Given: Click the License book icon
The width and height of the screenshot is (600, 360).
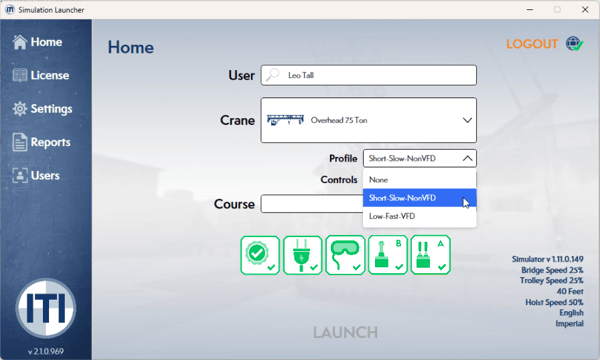Looking at the screenshot, I should point(20,75).
